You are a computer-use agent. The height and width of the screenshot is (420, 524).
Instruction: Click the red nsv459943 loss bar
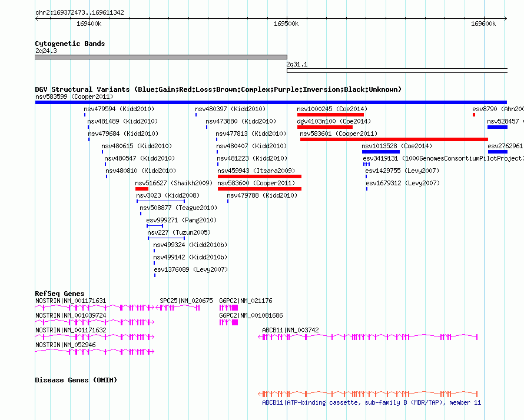click(260, 176)
